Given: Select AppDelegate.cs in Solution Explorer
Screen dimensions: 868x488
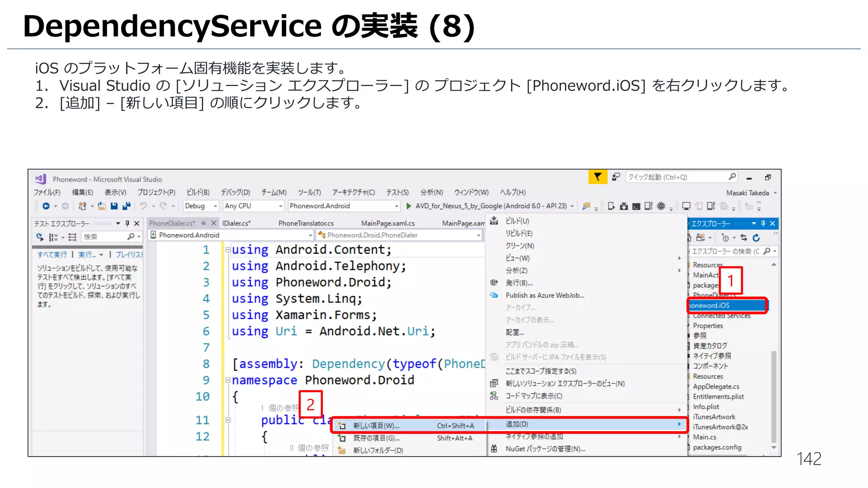Looking at the screenshot, I should point(716,386).
